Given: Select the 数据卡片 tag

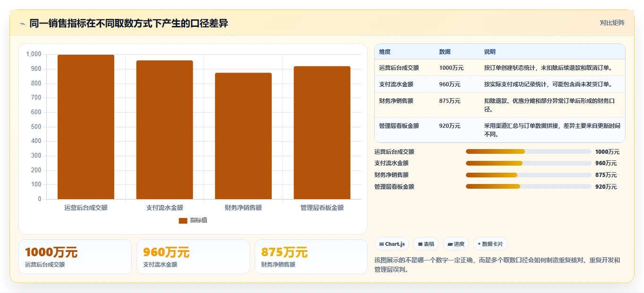Looking at the screenshot, I should point(490,244).
